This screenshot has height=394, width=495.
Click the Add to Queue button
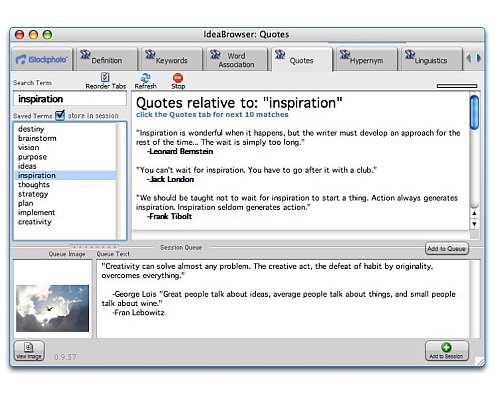coord(447,249)
